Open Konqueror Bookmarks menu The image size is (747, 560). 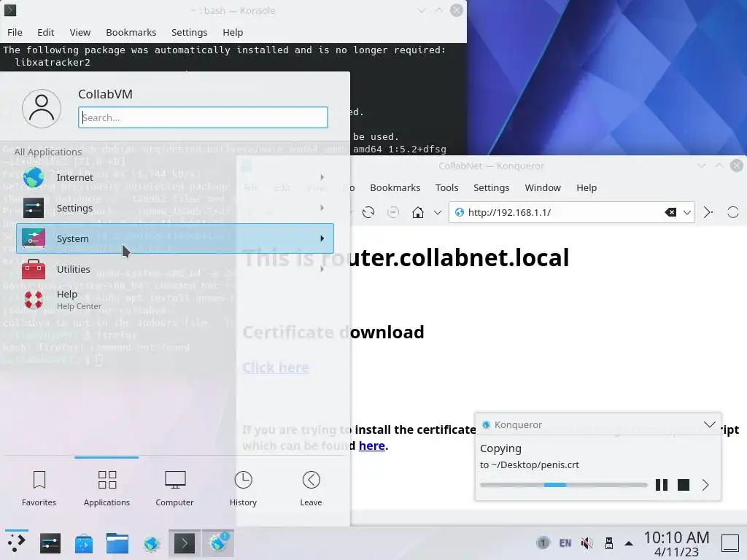coord(395,187)
